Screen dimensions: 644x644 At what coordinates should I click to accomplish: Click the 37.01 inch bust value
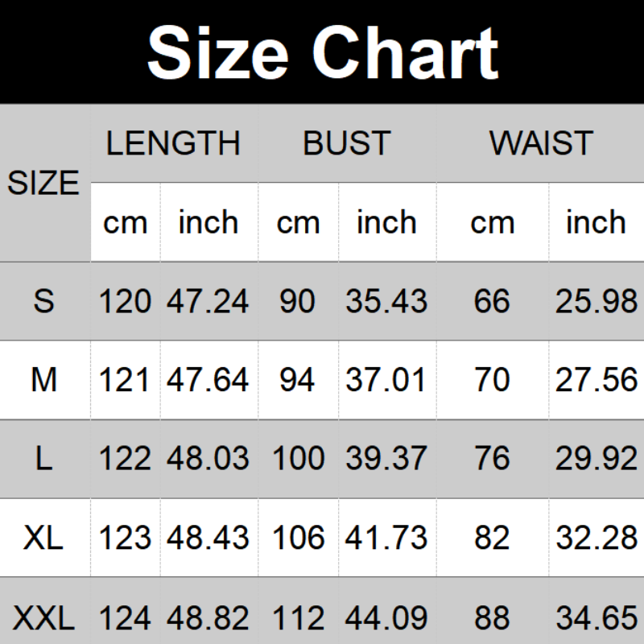point(386,379)
